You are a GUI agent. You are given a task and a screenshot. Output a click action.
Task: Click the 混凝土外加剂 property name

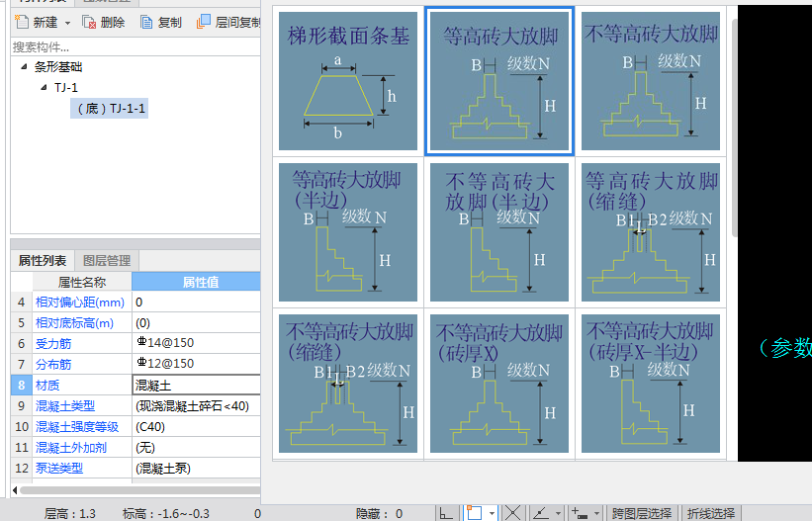[x=70, y=447]
